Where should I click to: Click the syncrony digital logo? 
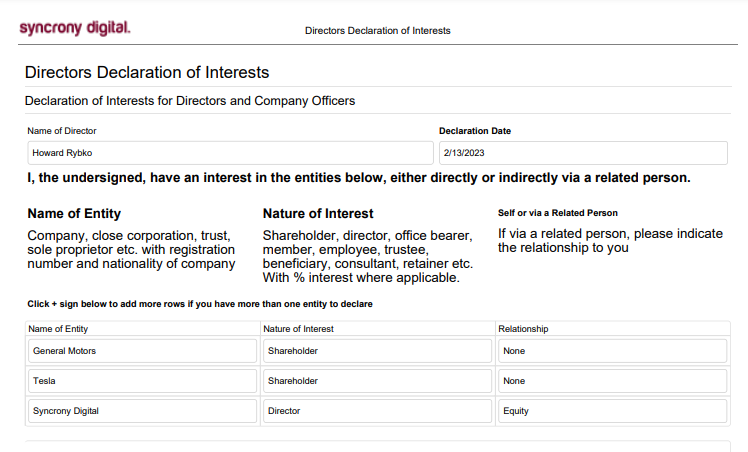(x=75, y=28)
